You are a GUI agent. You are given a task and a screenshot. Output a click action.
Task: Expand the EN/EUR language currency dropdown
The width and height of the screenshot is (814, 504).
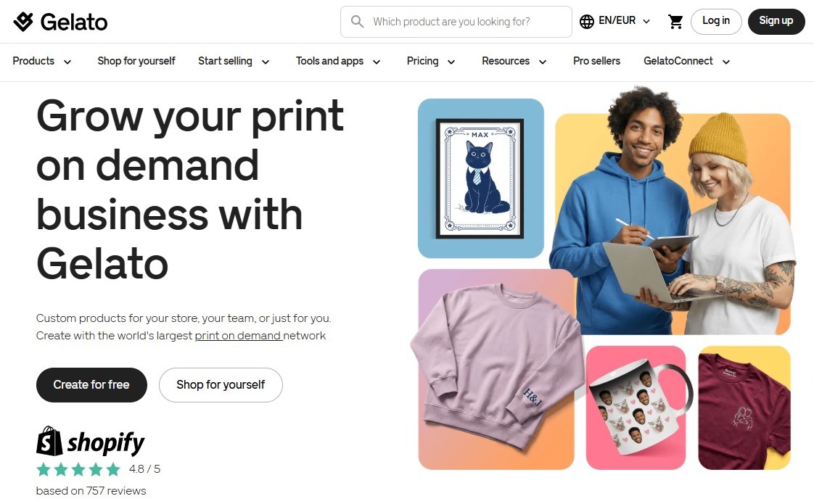(615, 21)
